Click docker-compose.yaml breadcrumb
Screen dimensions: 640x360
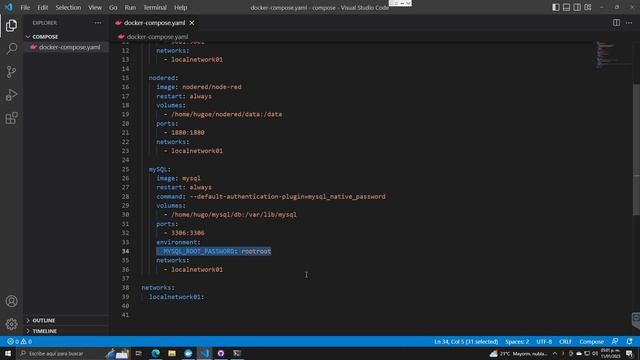[157, 37]
